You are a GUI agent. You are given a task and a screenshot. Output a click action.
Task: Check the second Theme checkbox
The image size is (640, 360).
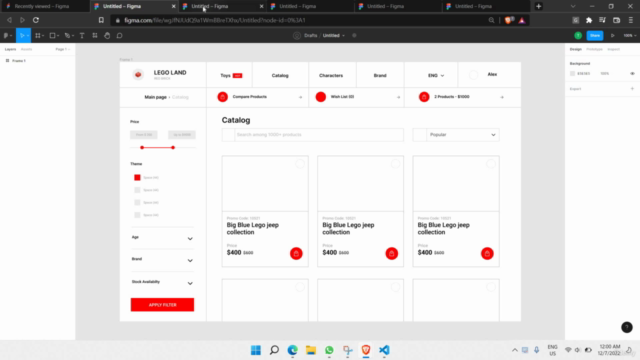coord(137,190)
